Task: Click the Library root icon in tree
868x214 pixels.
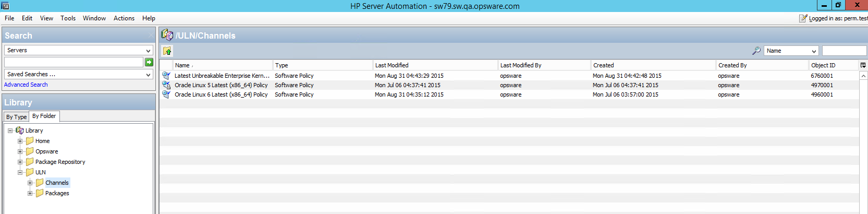Action: 20,130
